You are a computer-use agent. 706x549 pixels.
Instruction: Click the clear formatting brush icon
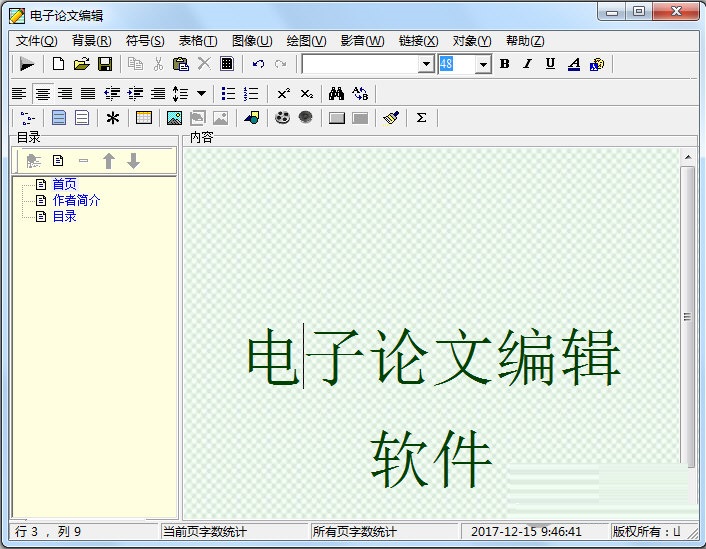tap(391, 118)
